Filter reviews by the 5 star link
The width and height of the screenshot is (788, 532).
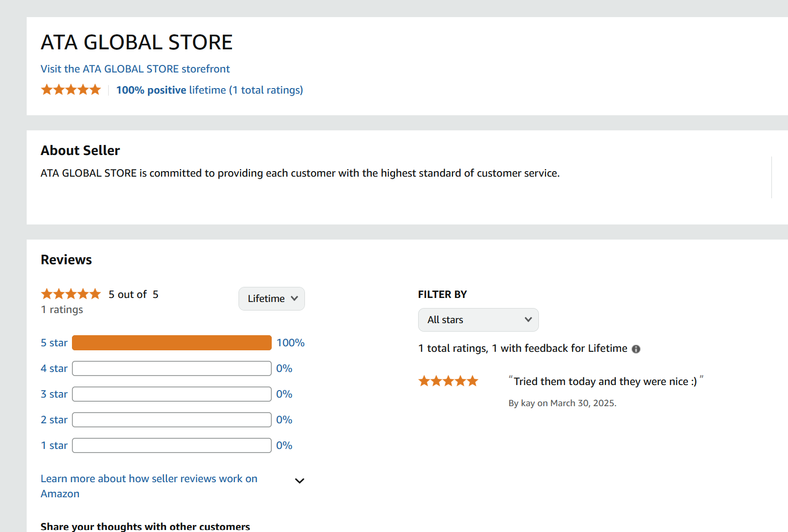pyautogui.click(x=54, y=343)
